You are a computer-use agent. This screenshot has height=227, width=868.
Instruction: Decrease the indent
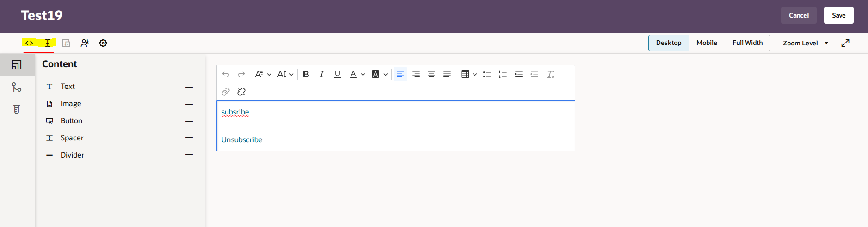pos(534,74)
